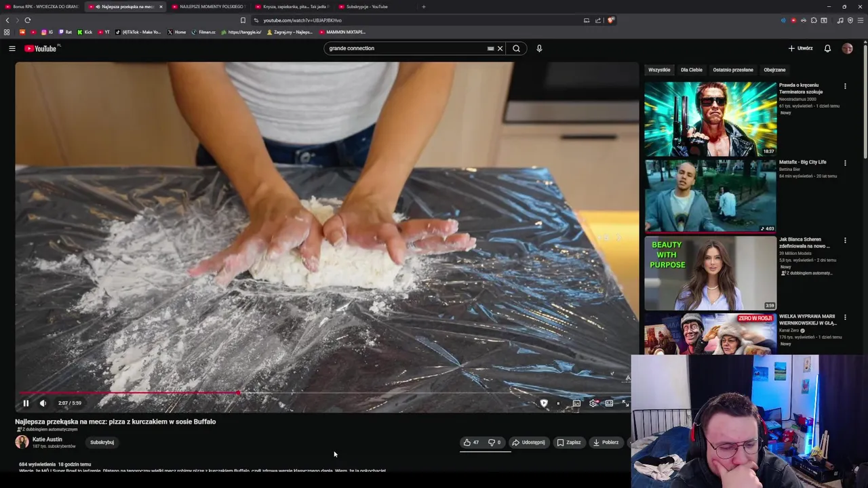Click the media control music note icon
The image size is (868, 488).
[840, 20]
